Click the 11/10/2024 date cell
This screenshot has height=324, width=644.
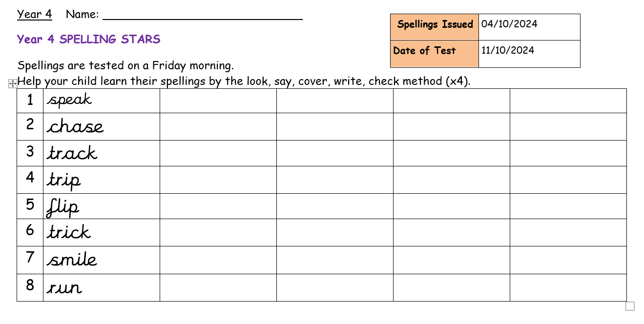(x=529, y=54)
